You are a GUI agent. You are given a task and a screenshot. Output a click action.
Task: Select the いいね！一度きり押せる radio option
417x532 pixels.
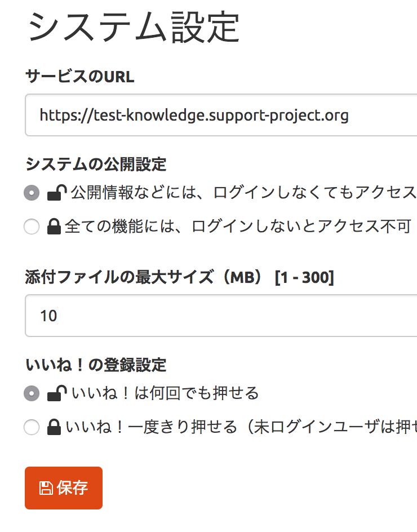pos(32,427)
